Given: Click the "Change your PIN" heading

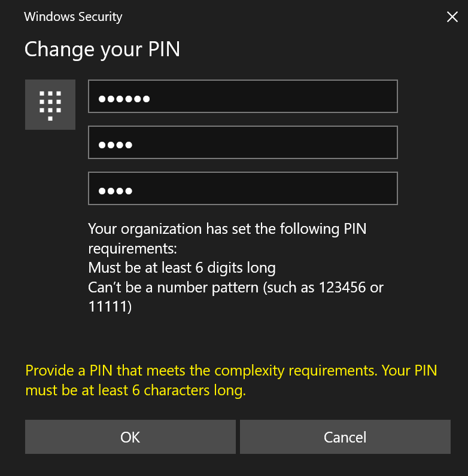Looking at the screenshot, I should click(102, 48).
